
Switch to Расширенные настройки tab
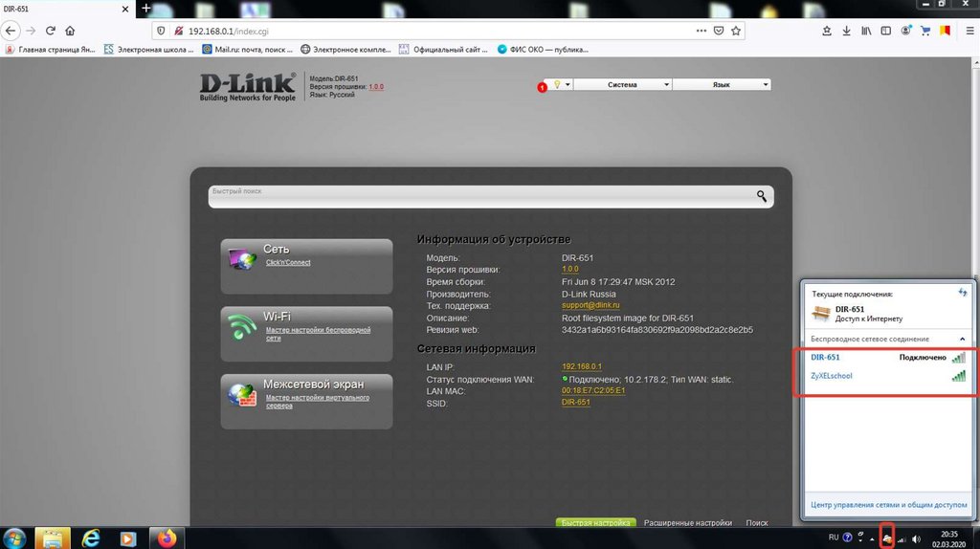pos(687,523)
